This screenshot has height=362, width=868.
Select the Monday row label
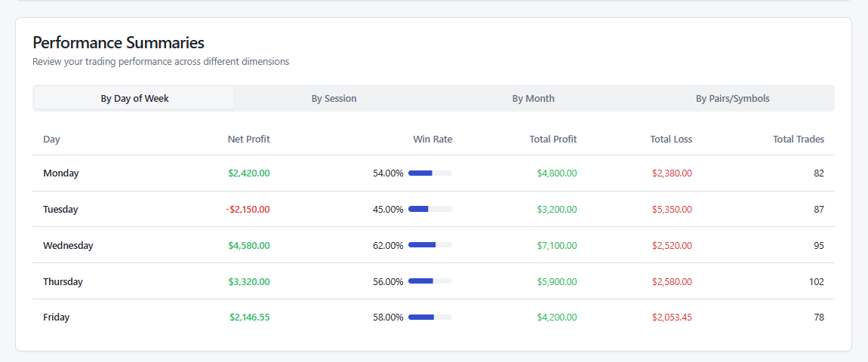pyautogui.click(x=61, y=173)
